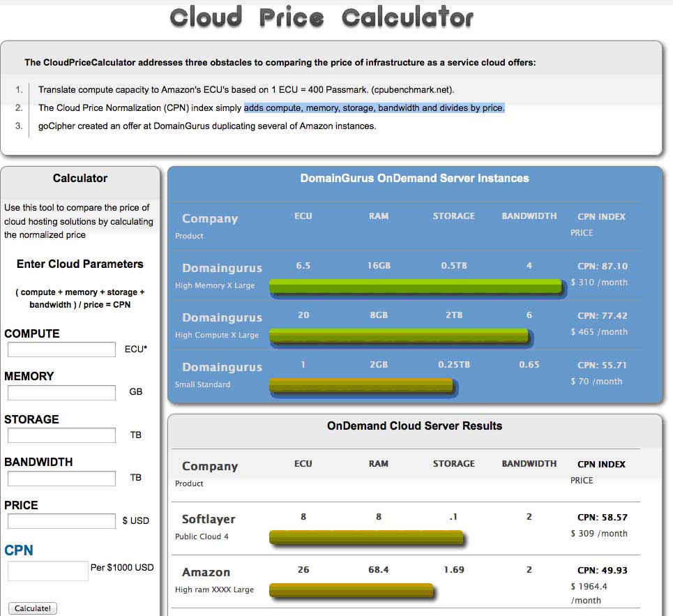Click the '$ 309 /month' price

point(599,533)
